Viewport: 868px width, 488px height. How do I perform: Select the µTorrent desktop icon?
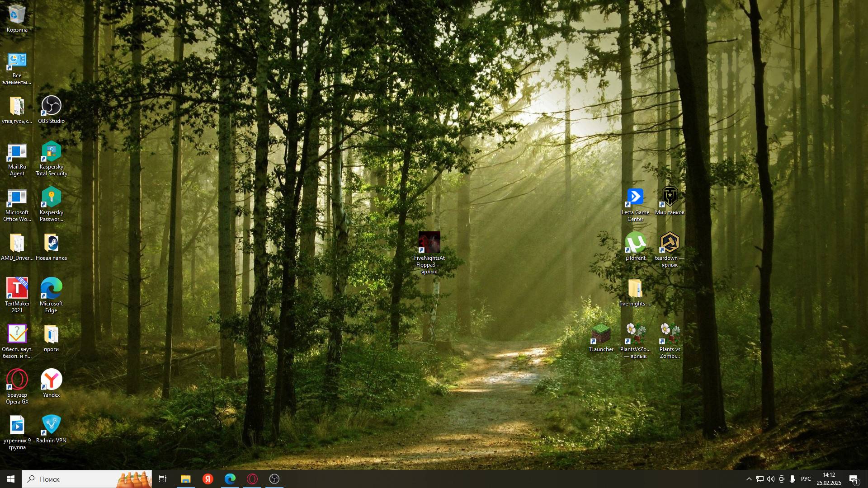[635, 243]
